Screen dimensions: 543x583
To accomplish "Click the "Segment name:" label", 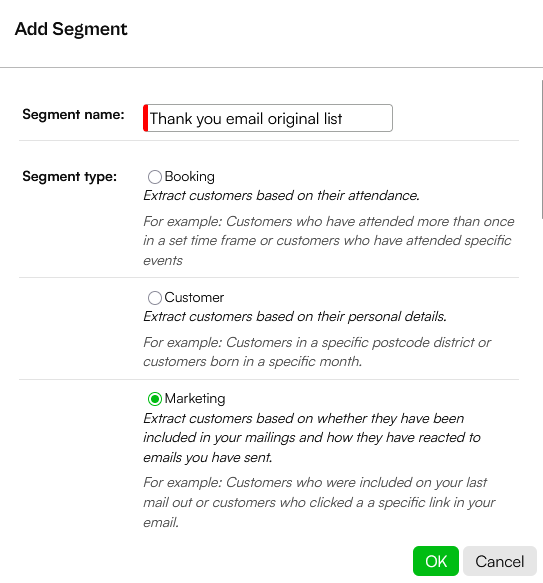I will tap(73, 115).
